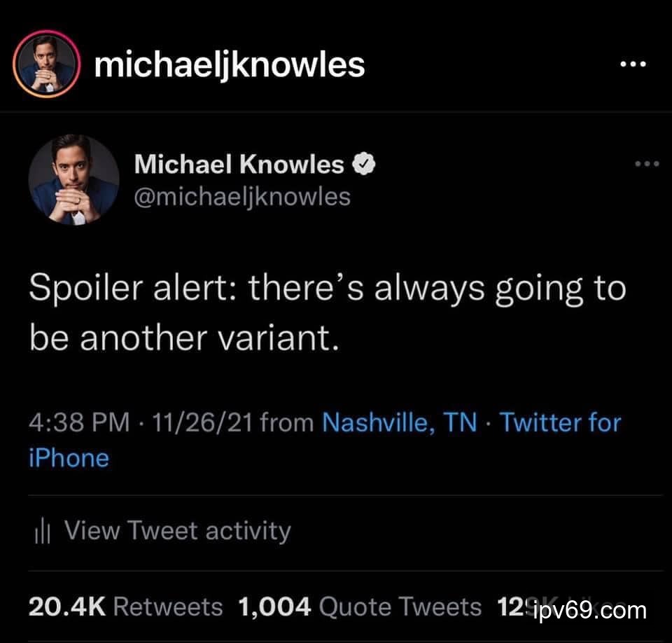This screenshot has height=643, width=672.
Task: Click the 4:38 PM timestamp
Action: 79,422
